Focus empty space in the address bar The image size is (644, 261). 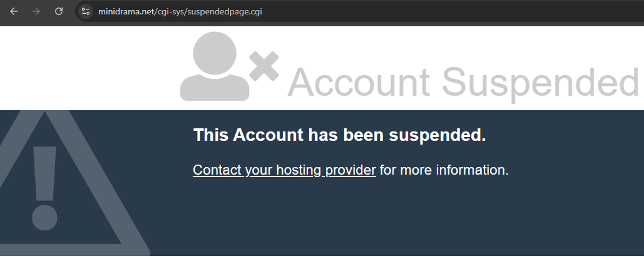pos(452,11)
